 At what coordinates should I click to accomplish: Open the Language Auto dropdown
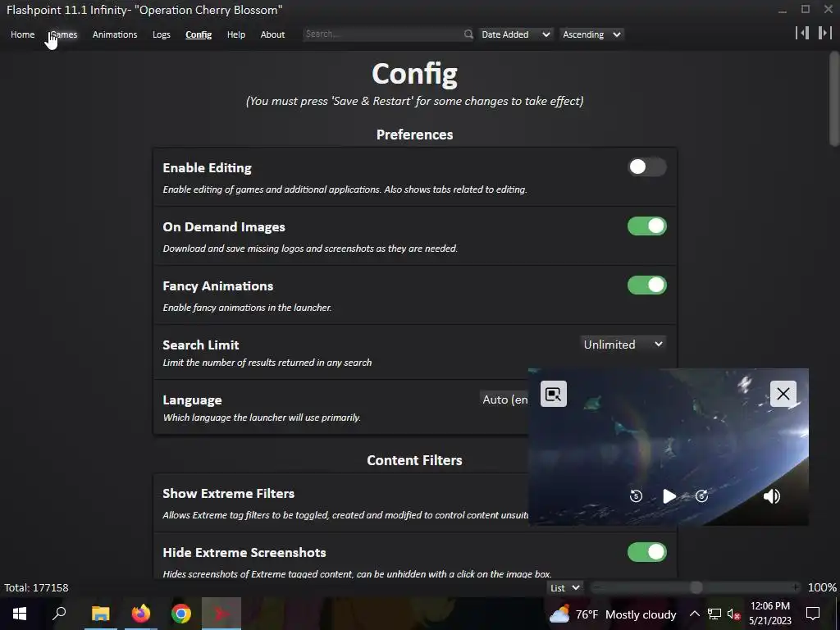coord(504,399)
